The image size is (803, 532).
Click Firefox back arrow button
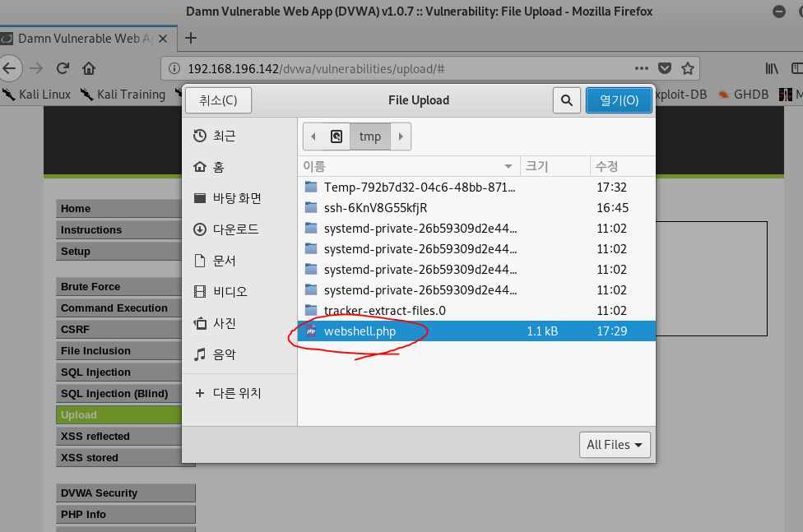coord(10,68)
